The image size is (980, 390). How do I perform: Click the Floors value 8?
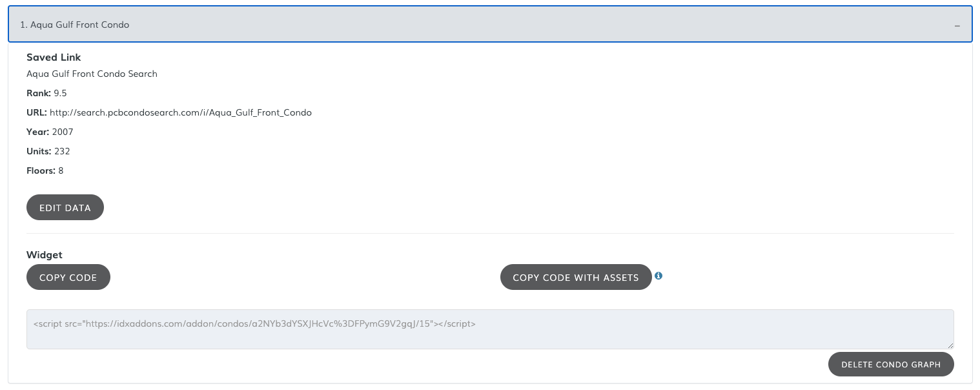(x=61, y=170)
